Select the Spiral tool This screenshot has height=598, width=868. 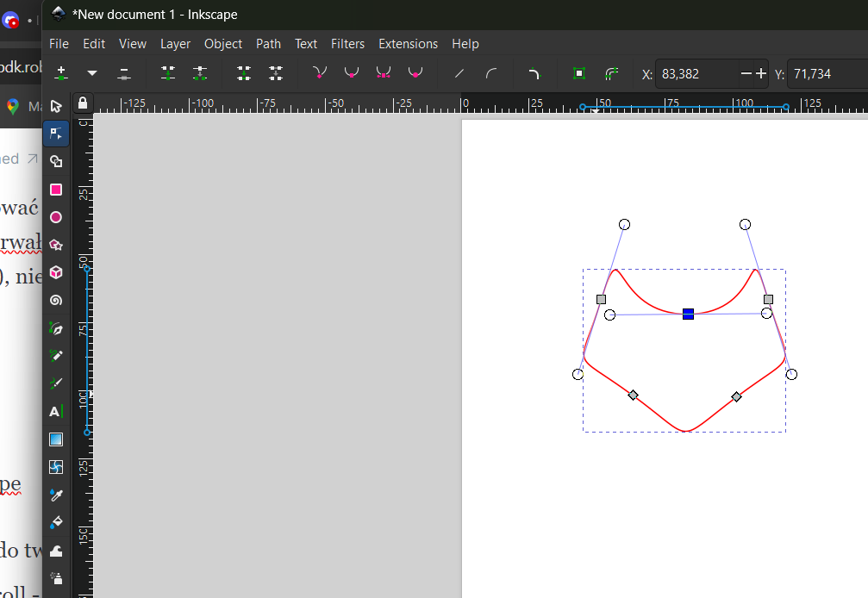56,301
